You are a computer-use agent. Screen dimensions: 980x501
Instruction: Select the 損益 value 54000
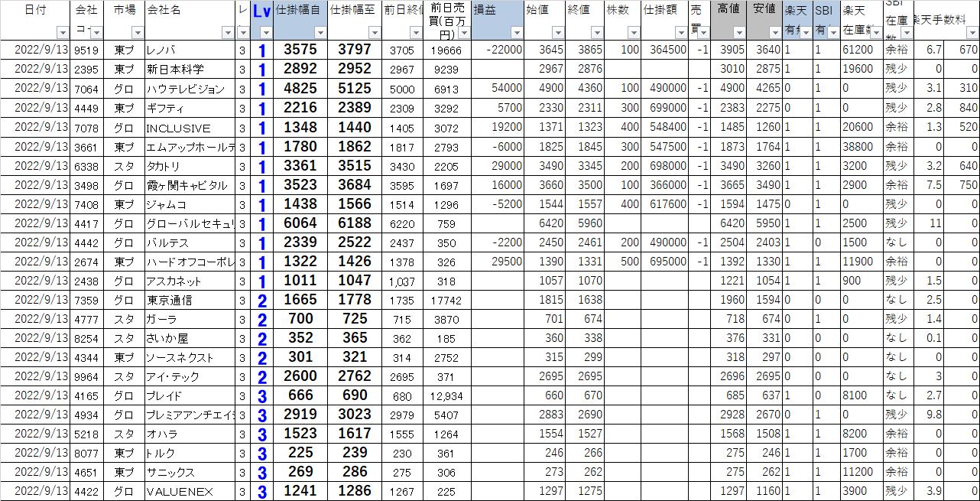click(x=506, y=88)
